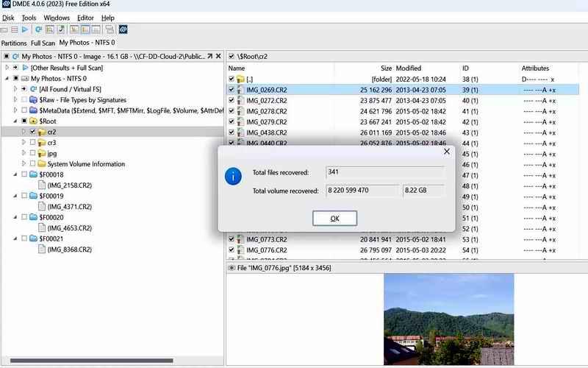Click the DMDE logo icon in the toolbar
Screen dimensions: 588x368
[123, 30]
